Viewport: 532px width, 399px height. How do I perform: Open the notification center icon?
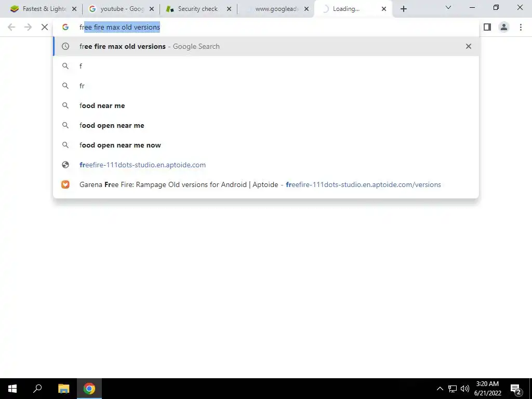[x=515, y=389]
